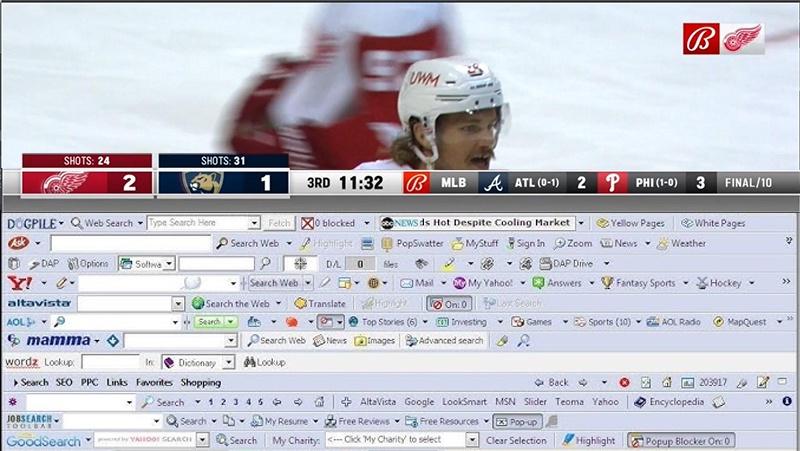This screenshot has width=800, height=451.
Task: Click AltaVista Search the Web button
Action: pos(231,304)
